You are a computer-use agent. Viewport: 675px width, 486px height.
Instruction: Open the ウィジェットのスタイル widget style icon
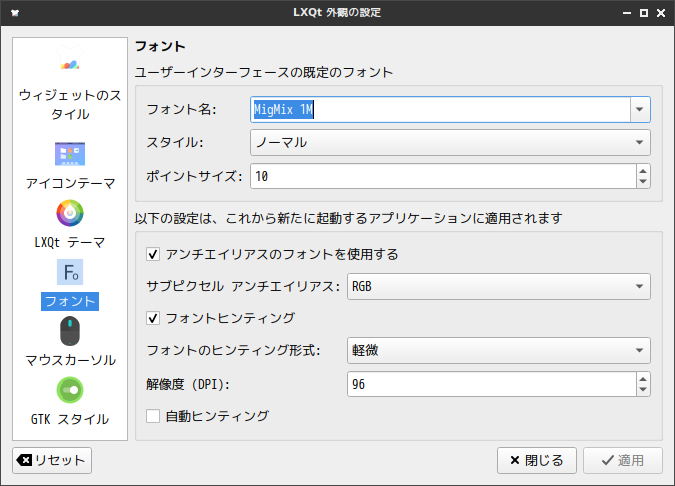(69, 66)
